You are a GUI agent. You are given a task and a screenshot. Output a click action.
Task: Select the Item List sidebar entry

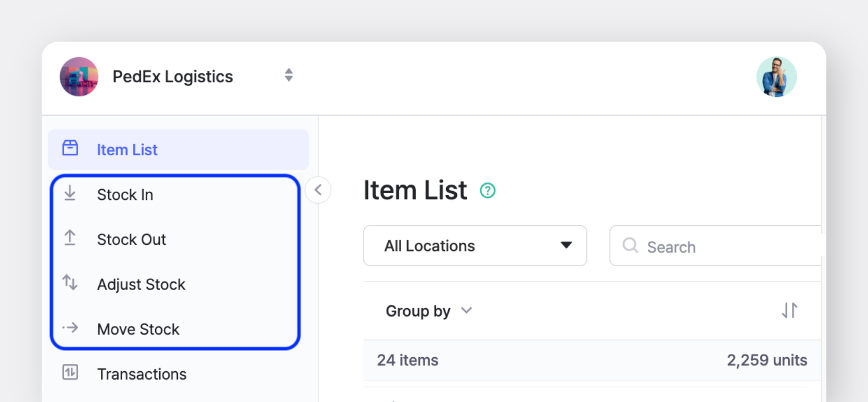127,149
